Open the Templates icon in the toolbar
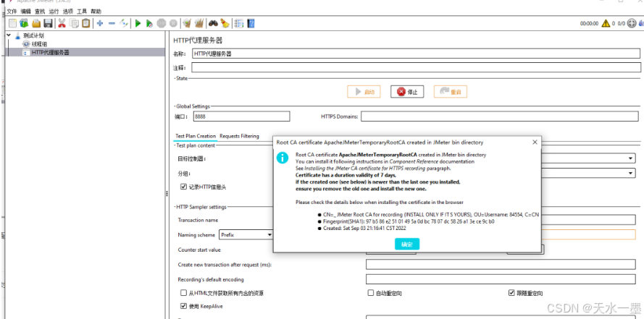This screenshot has height=319, width=644. click(x=24, y=23)
